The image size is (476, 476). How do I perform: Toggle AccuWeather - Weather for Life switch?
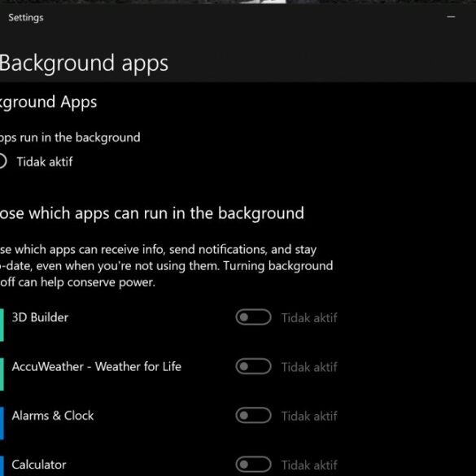[x=253, y=366]
